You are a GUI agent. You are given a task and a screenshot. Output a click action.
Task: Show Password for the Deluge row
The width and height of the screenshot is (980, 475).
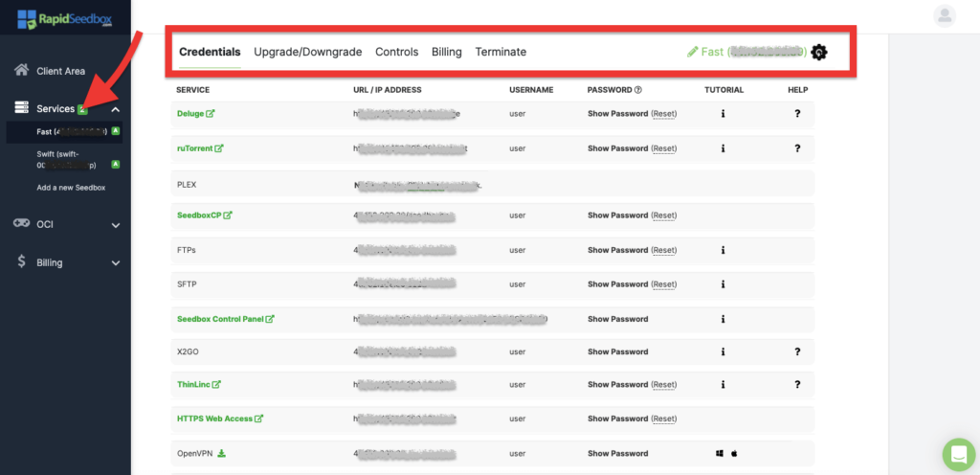tap(617, 114)
